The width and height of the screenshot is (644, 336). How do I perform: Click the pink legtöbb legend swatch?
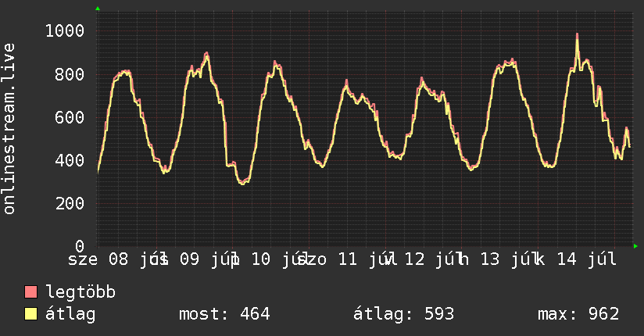point(30,291)
